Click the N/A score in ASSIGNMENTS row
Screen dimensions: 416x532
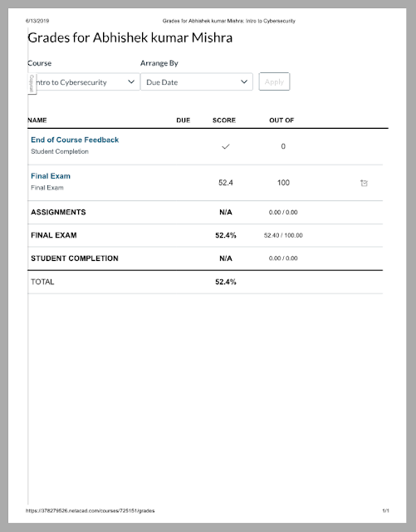pyautogui.click(x=226, y=212)
